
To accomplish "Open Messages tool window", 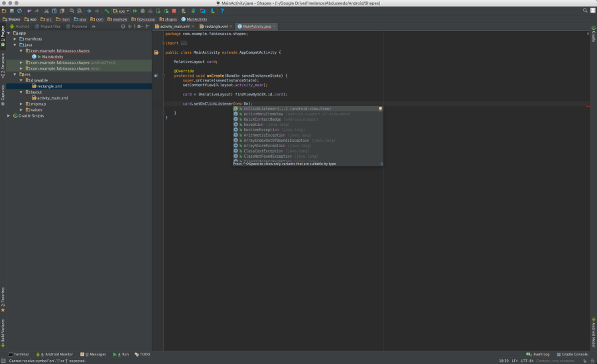I will tap(93, 354).
